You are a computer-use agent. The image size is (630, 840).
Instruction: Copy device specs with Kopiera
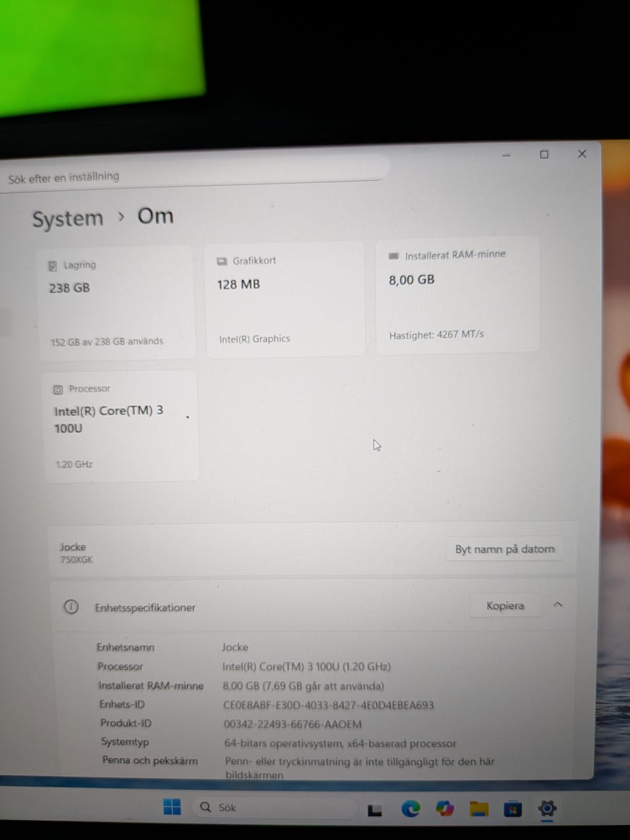pos(505,606)
